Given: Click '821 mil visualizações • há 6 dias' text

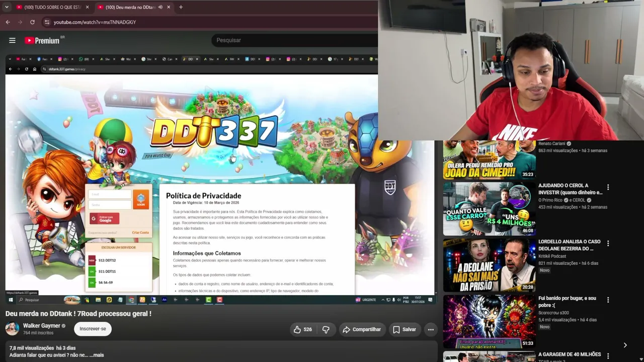Looking at the screenshot, I should coord(569,263).
